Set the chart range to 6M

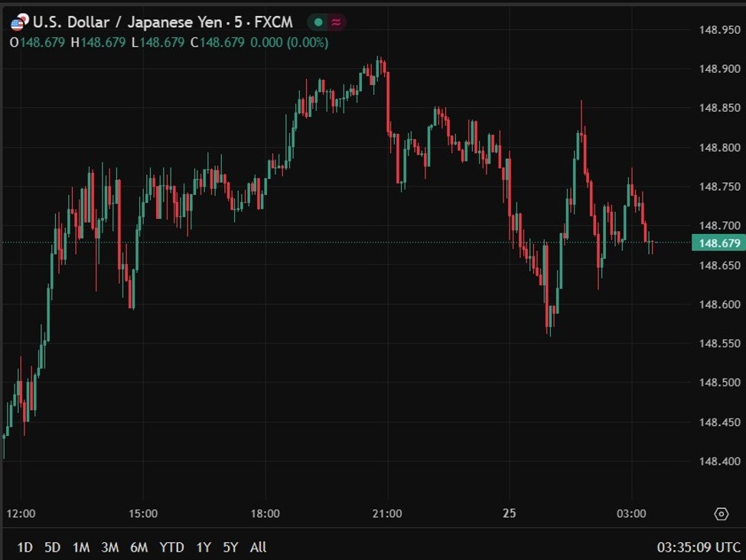139,547
